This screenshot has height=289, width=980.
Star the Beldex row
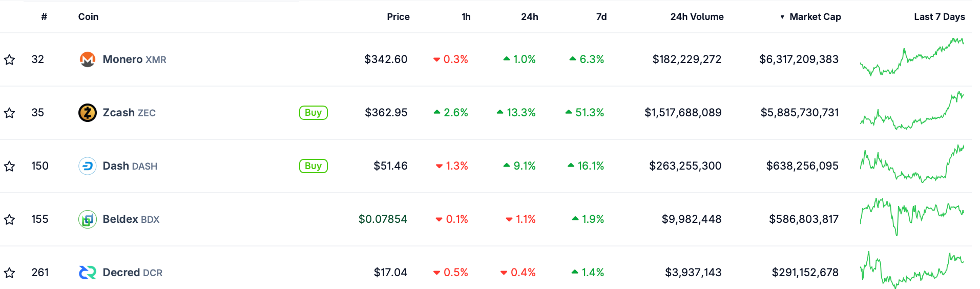click(9, 220)
